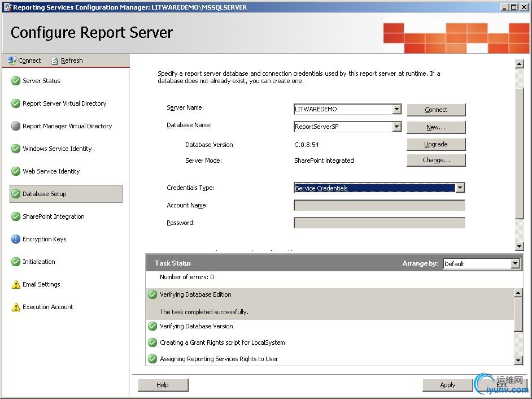Open the Server Name dropdown
The image size is (532, 399).
coord(396,109)
